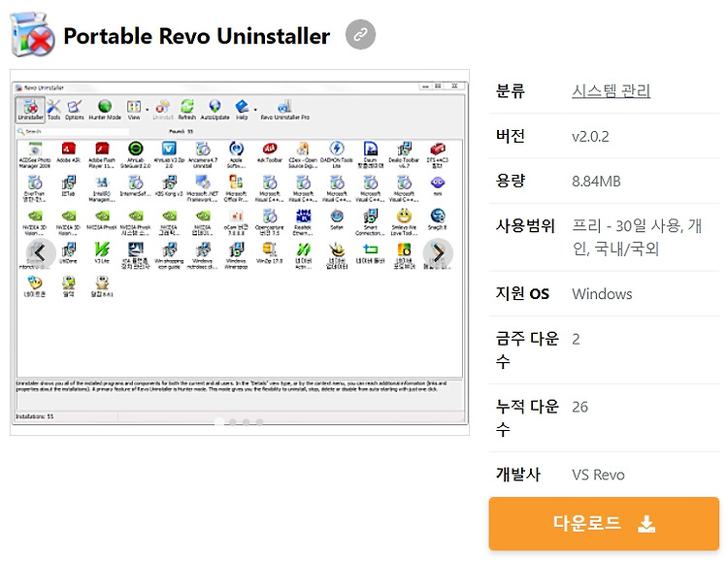Viewport: 728px width, 564px height.
Task: Click the greyed Uninstall icon in the preview
Action: click(163, 110)
